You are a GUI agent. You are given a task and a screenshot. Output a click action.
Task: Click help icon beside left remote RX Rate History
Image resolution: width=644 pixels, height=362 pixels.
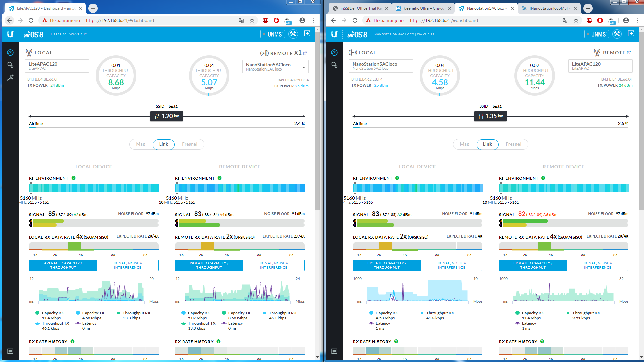(219, 341)
